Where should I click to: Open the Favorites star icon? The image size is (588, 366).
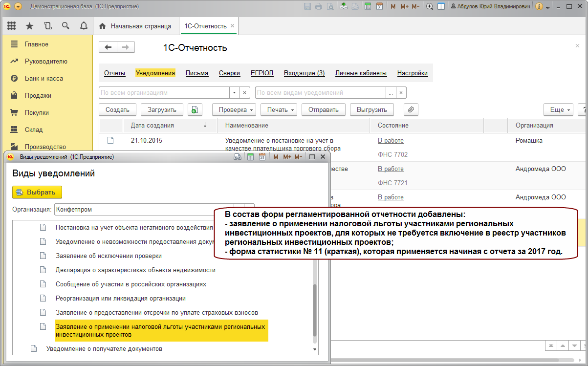tap(29, 26)
